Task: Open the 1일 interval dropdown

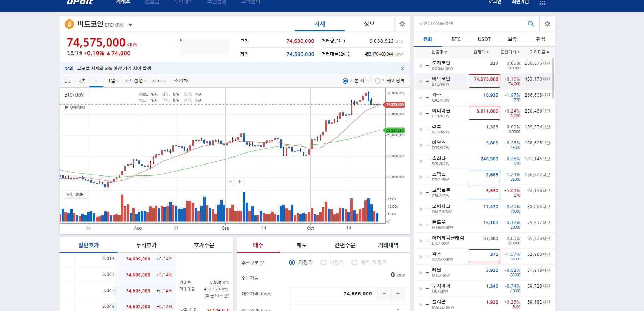Action: pyautogui.click(x=114, y=81)
